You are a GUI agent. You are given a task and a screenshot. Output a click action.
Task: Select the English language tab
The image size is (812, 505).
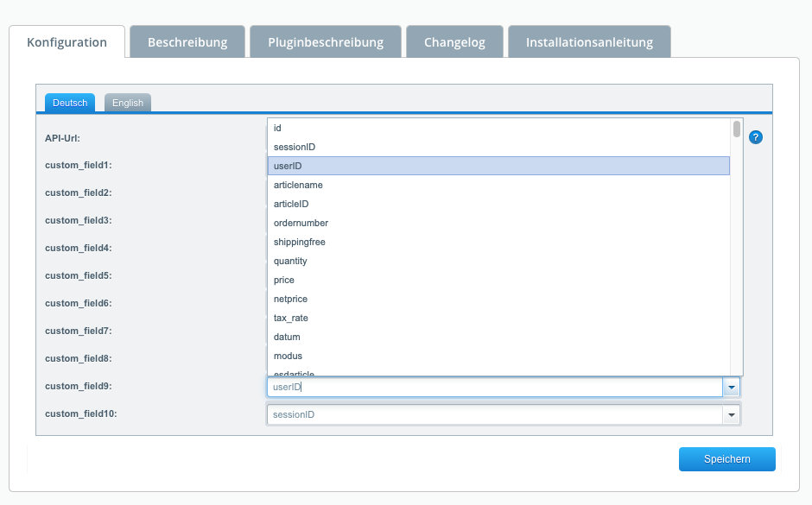[x=128, y=103]
